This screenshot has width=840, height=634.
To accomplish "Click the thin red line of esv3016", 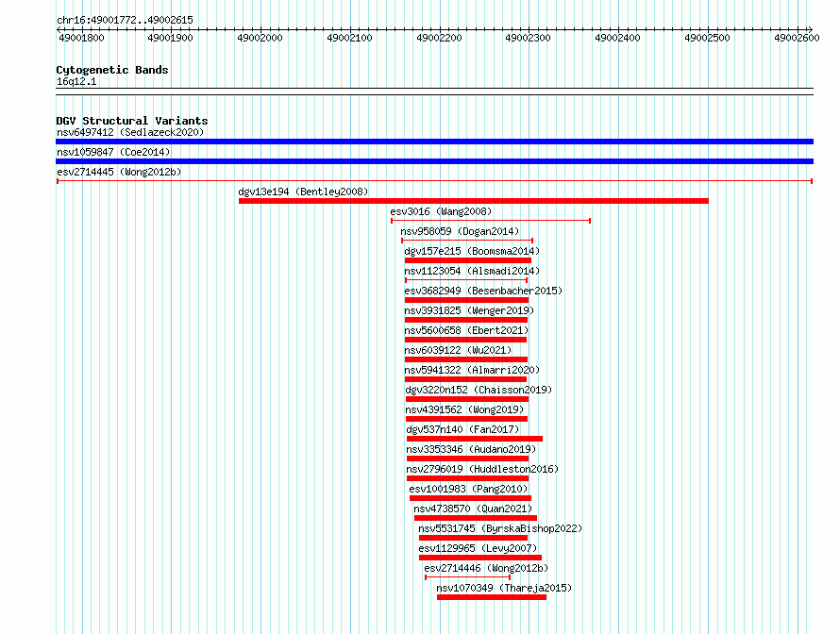I will pos(491,221).
